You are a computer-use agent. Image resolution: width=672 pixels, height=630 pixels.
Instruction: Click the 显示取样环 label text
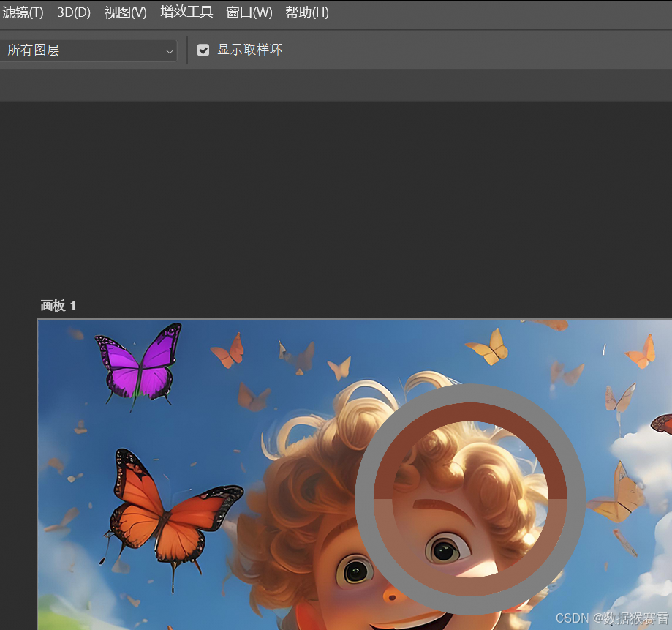coord(249,50)
